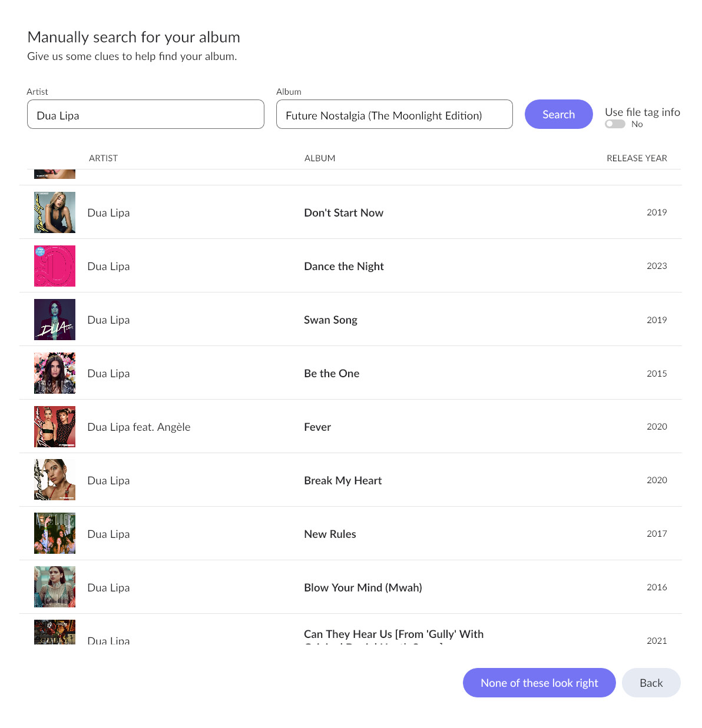Click the Release Year column header
The height and width of the screenshot is (728, 702).
pyautogui.click(x=637, y=158)
